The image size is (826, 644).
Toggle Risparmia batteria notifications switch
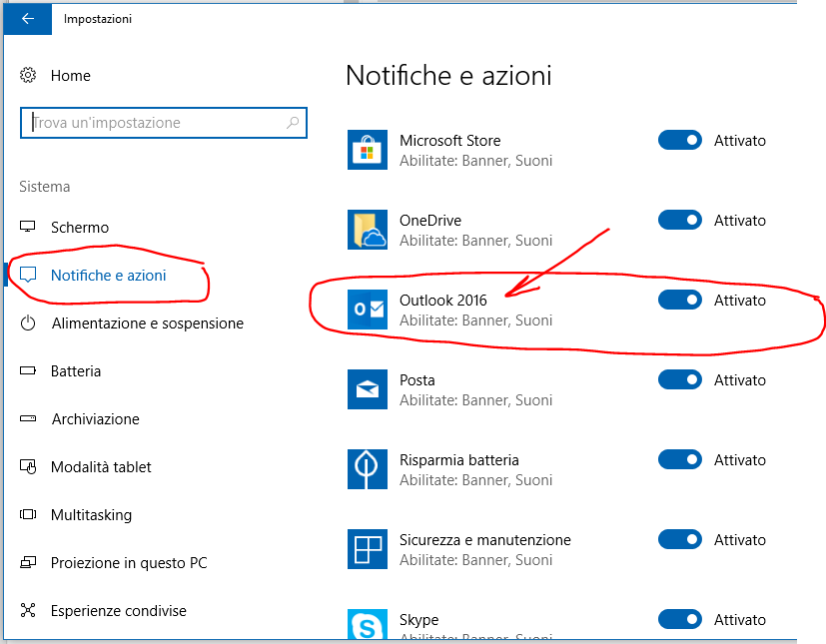pyautogui.click(x=680, y=460)
